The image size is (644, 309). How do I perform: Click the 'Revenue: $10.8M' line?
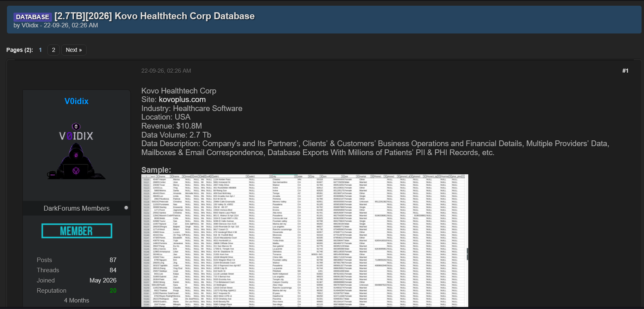pos(172,126)
